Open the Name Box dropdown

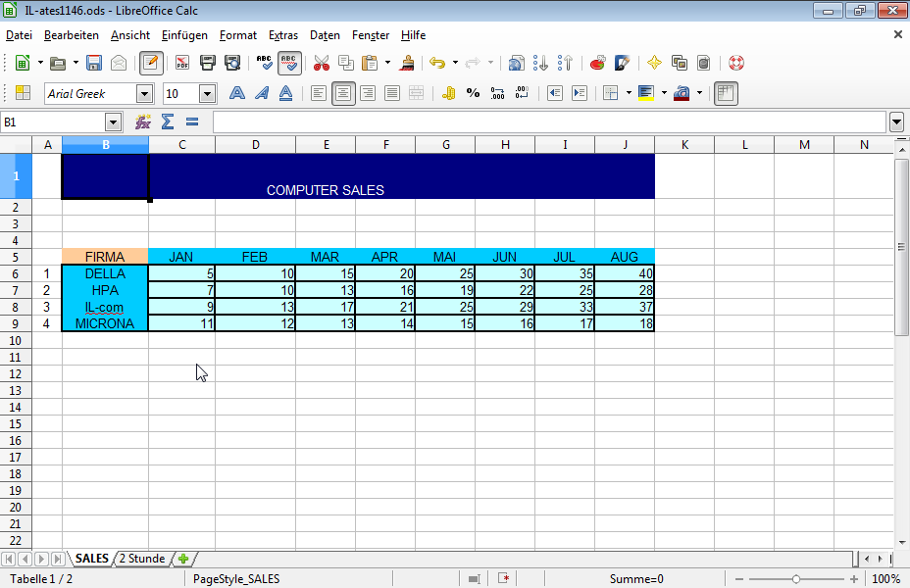pos(113,122)
